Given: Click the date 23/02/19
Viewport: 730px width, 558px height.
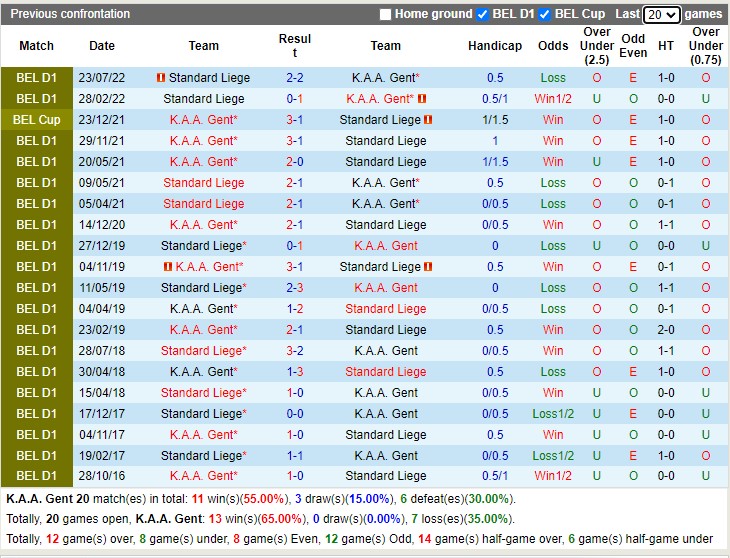Looking at the screenshot, I should click(101, 329).
